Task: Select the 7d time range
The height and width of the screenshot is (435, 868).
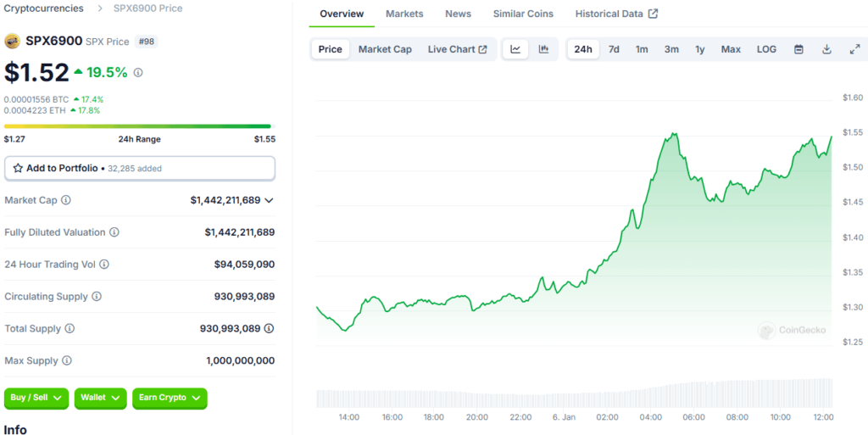Action: point(614,49)
